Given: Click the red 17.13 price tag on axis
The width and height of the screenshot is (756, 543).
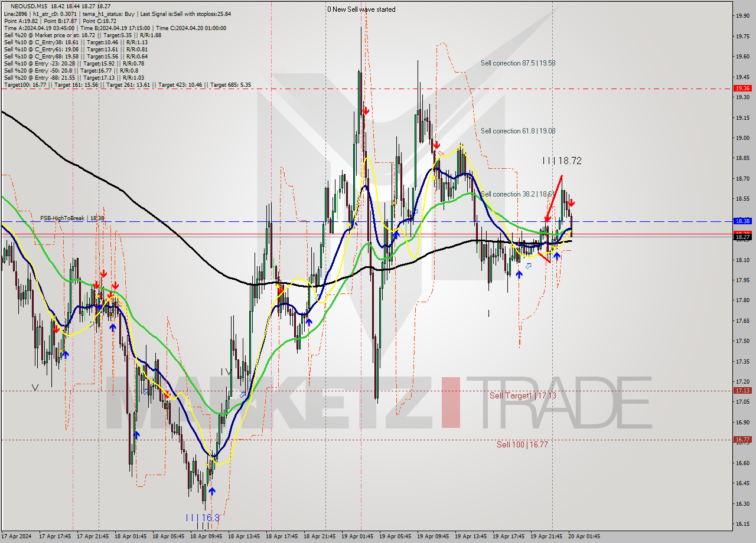Looking at the screenshot, I should click(x=742, y=390).
